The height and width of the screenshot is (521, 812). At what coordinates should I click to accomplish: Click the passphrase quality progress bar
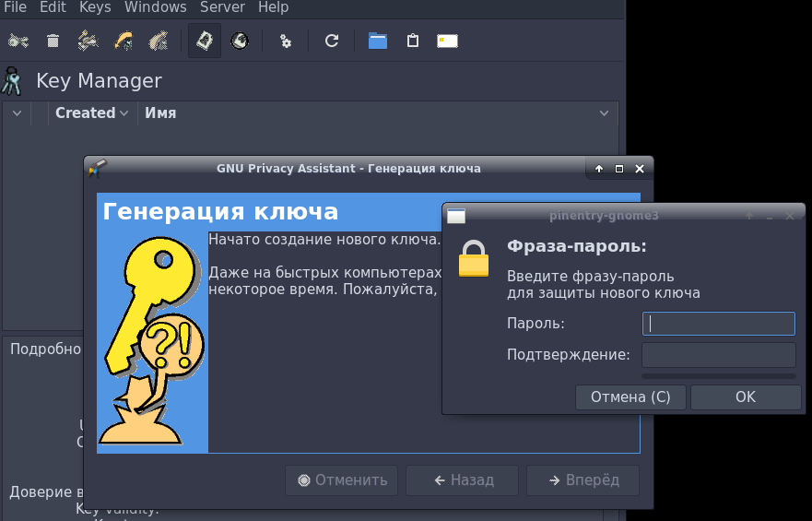click(x=719, y=376)
